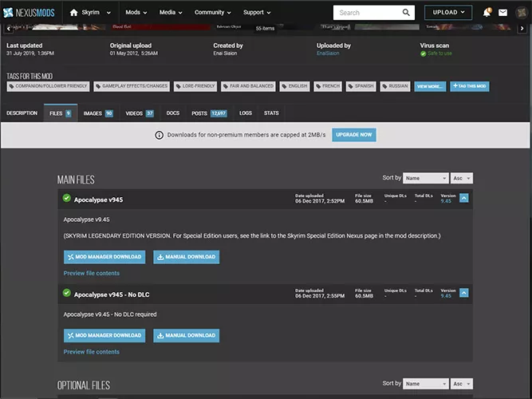Click the Apocalypse v945 - No DLC title

point(112,294)
